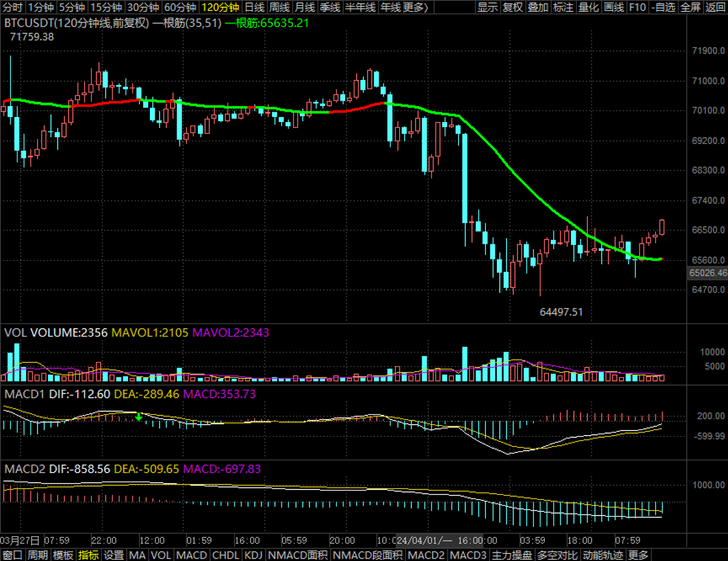Image resolution: width=728 pixels, height=561 pixels.
Task: Activate the 画线 drawing tools
Action: (x=614, y=7)
